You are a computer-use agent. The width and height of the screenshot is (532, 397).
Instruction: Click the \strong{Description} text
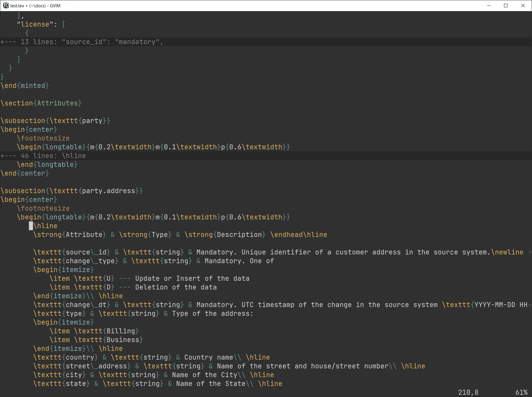tap(225, 235)
